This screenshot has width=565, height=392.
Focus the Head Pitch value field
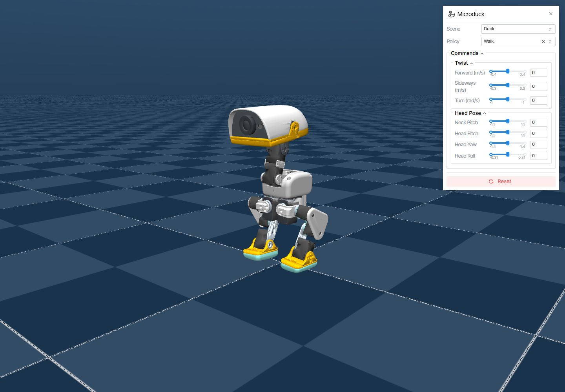pos(539,134)
